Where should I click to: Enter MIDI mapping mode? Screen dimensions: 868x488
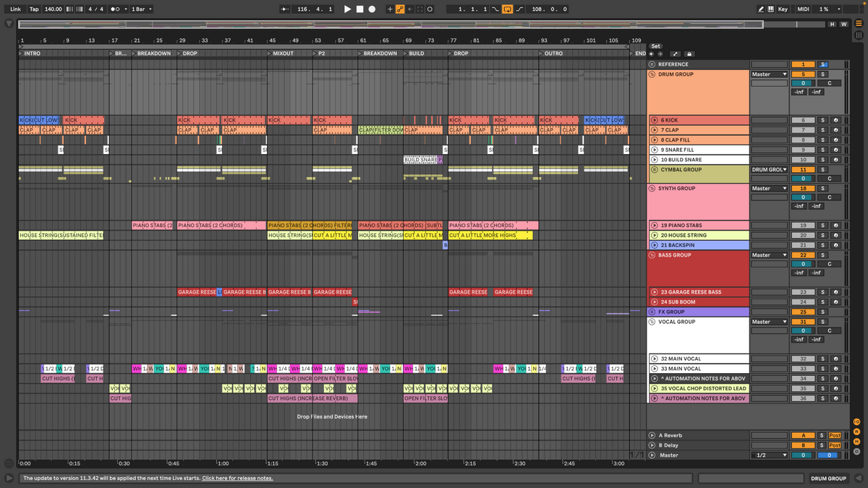click(804, 9)
